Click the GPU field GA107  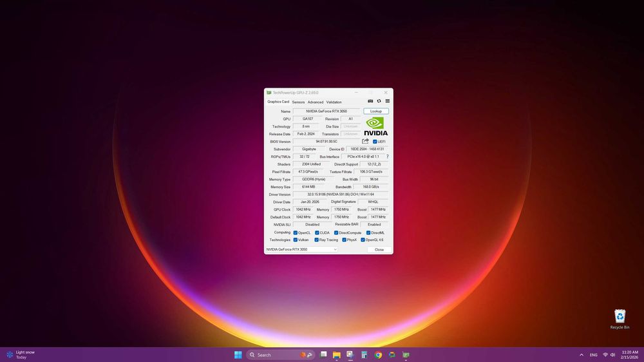click(308, 119)
